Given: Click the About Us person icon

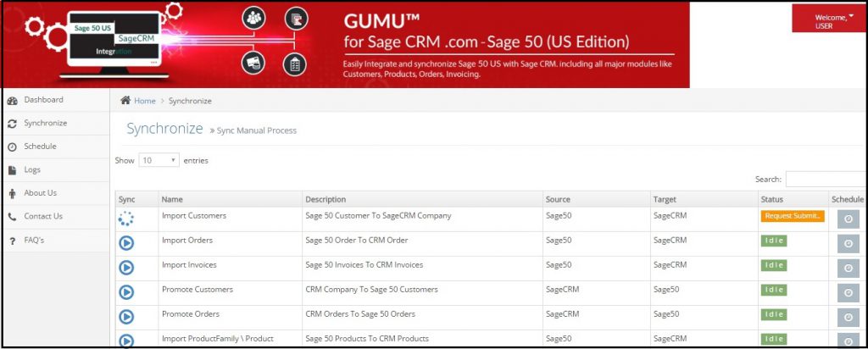Looking at the screenshot, I should (12, 194).
